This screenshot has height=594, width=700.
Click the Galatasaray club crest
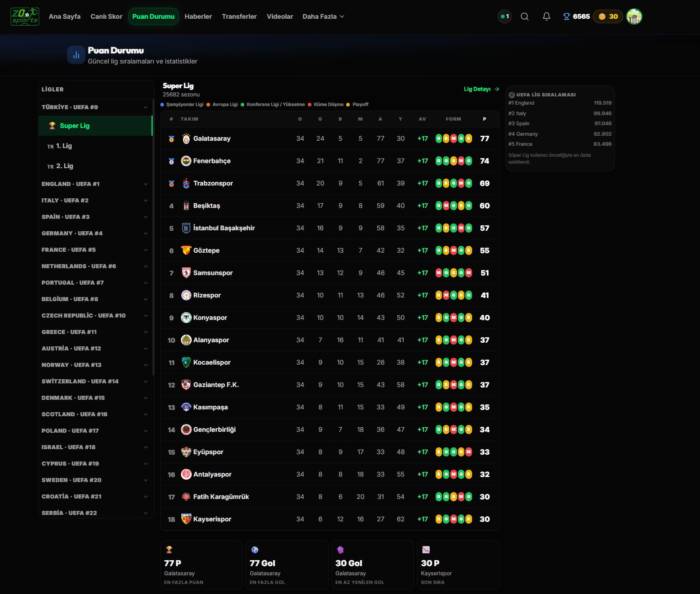point(186,138)
